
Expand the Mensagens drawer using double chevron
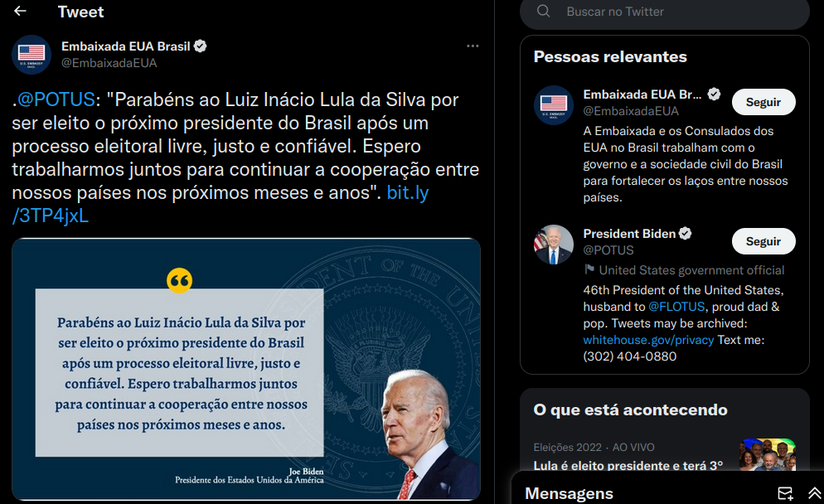pyautogui.click(x=815, y=493)
